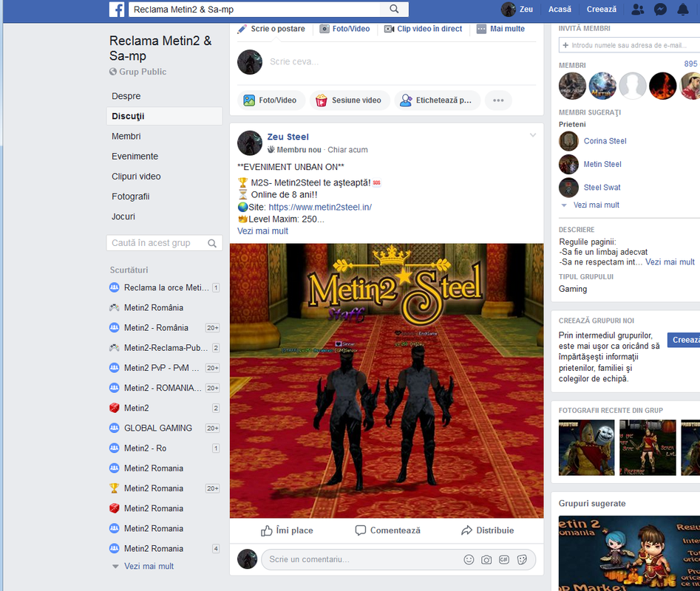This screenshot has height=591, width=700.
Task: Select Scrie o postare tab
Action: coord(271,29)
